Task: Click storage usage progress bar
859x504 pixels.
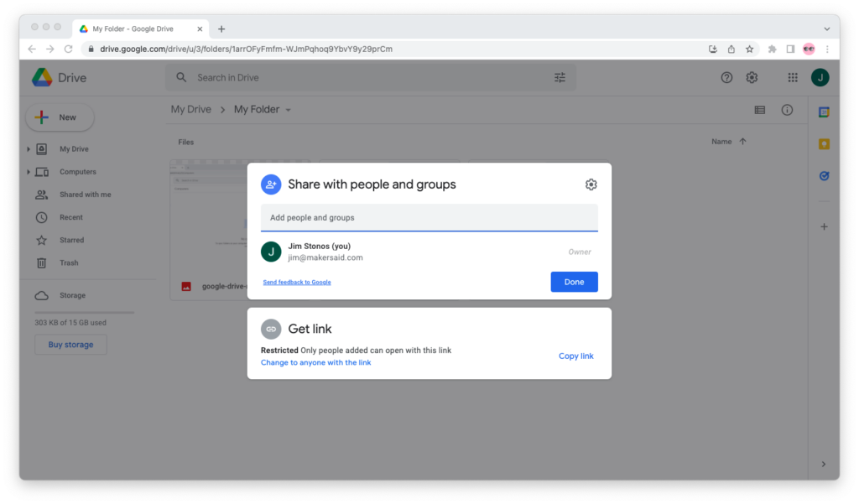Action: point(85,312)
